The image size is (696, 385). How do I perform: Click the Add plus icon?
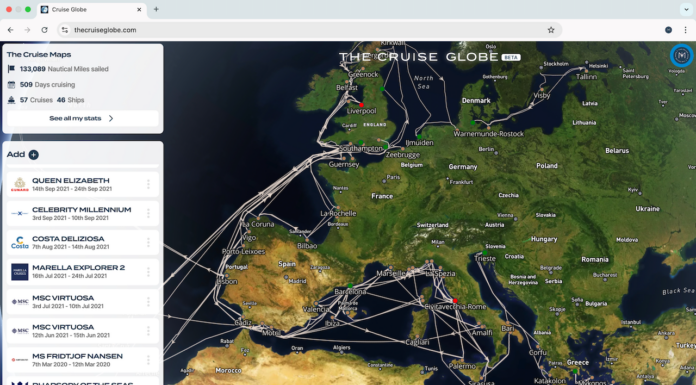click(x=34, y=155)
